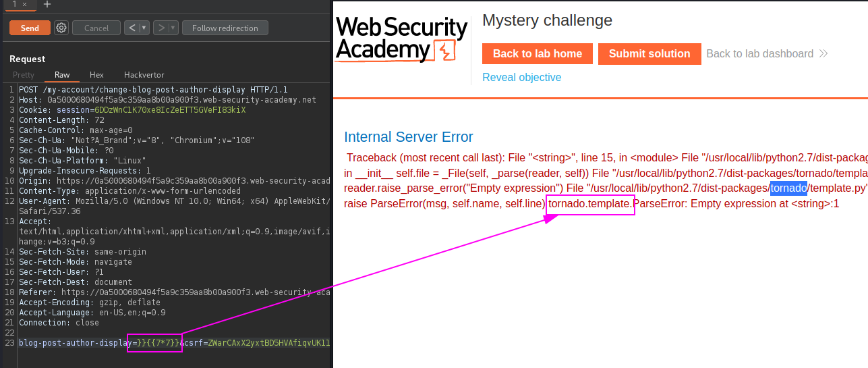The height and width of the screenshot is (368, 868).
Task: Click the Mystery challenge title
Action: (547, 20)
